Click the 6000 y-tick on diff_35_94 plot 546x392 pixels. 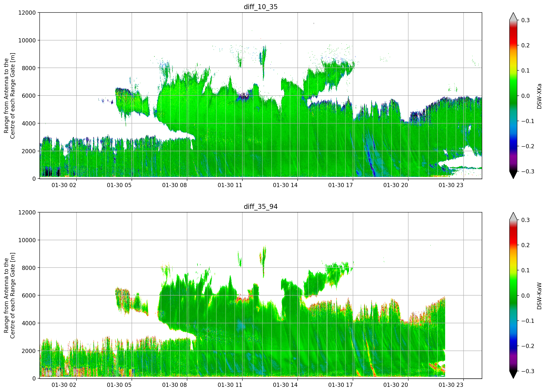pos(29,296)
